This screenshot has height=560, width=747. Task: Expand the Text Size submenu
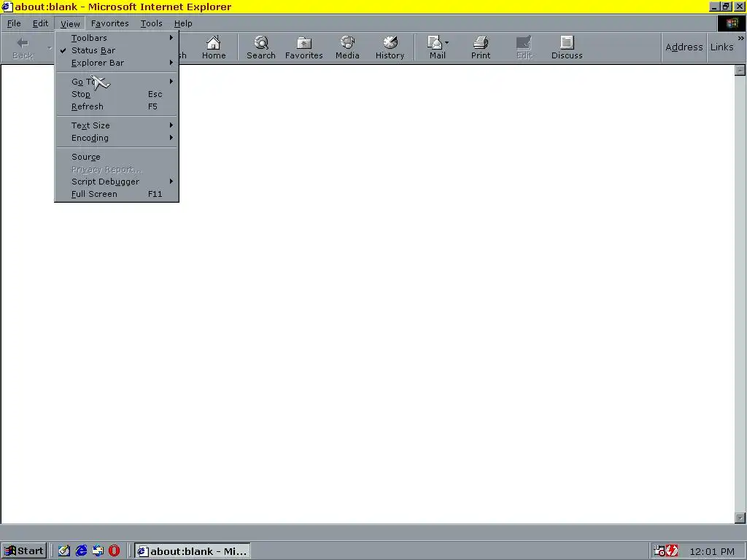pos(117,125)
